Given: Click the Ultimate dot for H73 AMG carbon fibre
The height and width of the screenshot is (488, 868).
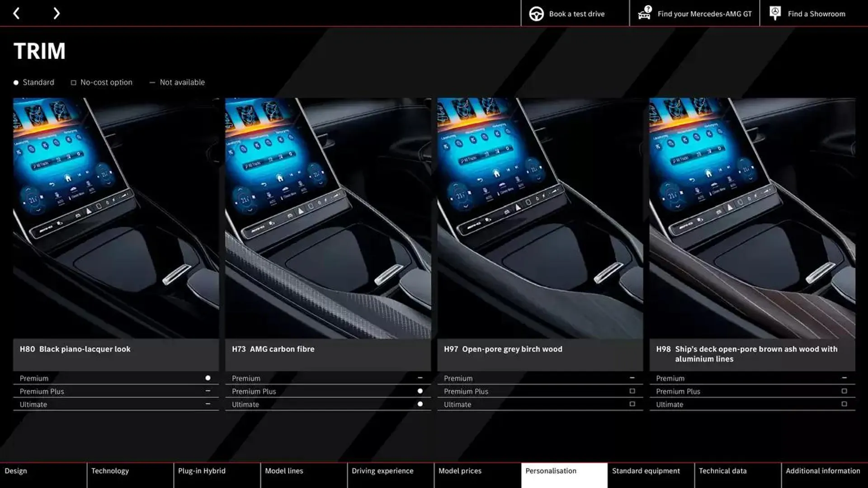Looking at the screenshot, I should point(420,404).
